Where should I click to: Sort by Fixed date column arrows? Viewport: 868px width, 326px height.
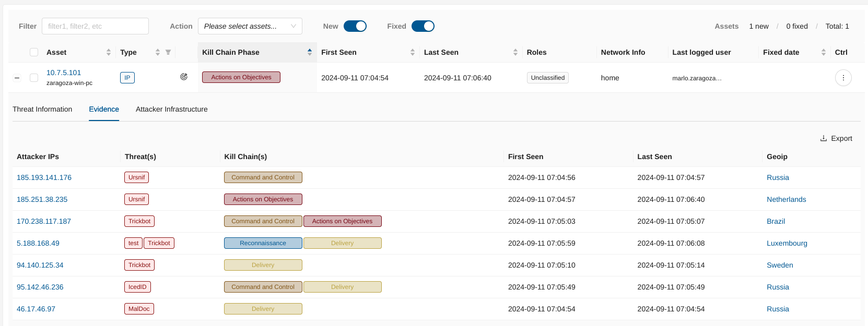tap(824, 52)
